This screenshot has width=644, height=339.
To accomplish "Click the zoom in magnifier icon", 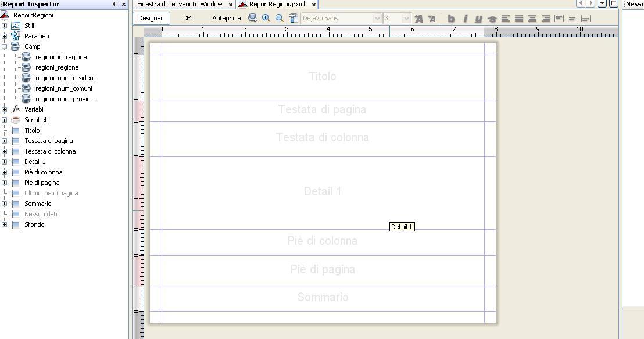I will tap(266, 18).
